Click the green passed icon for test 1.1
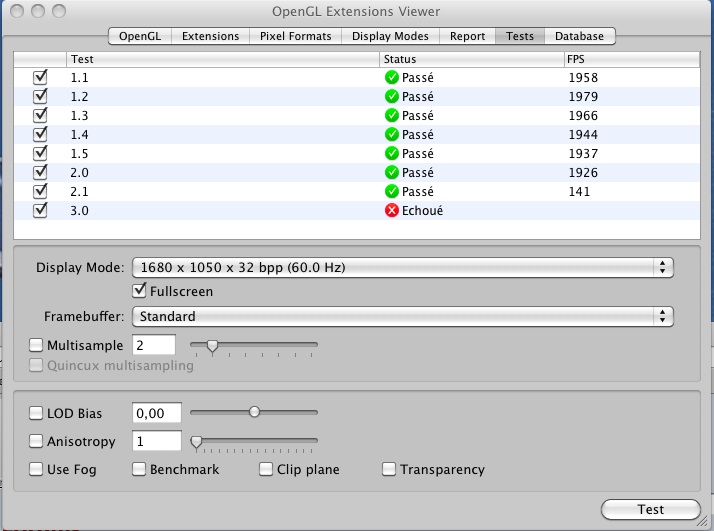This screenshot has height=531, width=714. (x=392, y=77)
